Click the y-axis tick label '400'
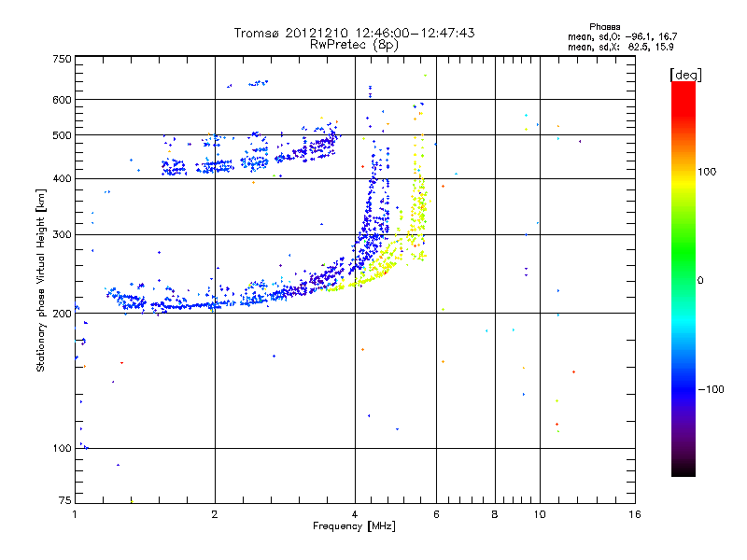This screenshot has height=560, width=747. point(62,178)
